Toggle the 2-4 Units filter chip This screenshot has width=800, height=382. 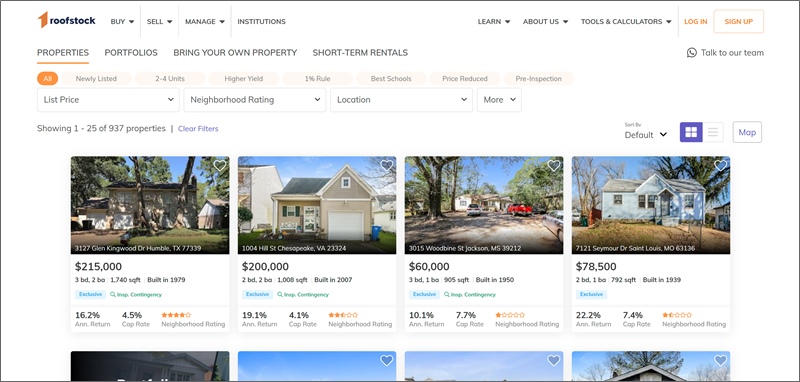170,79
